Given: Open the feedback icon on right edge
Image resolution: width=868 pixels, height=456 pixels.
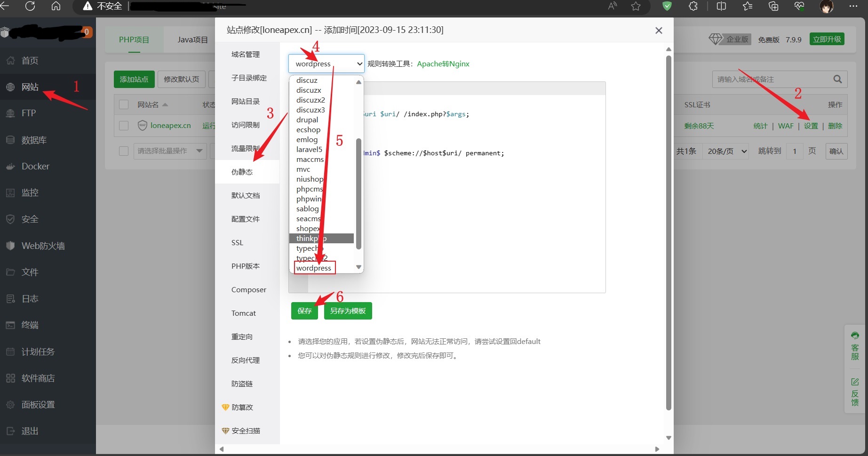Looking at the screenshot, I should click(x=855, y=392).
